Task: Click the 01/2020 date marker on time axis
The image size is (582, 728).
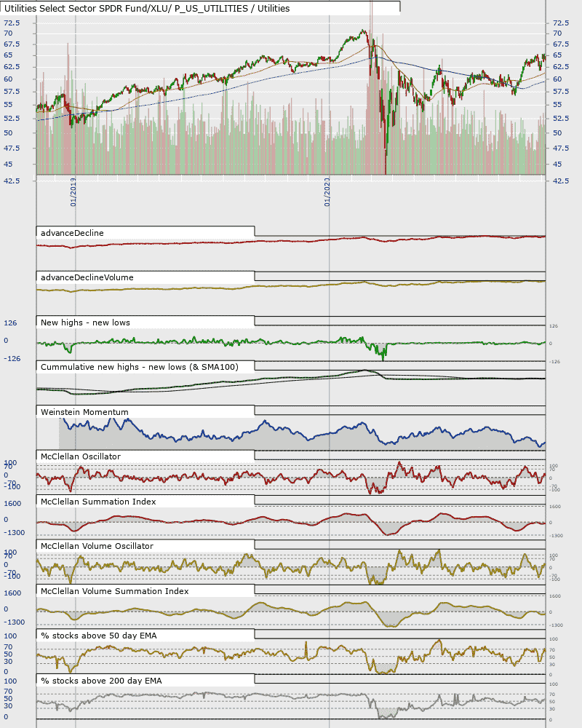Action: click(327, 191)
